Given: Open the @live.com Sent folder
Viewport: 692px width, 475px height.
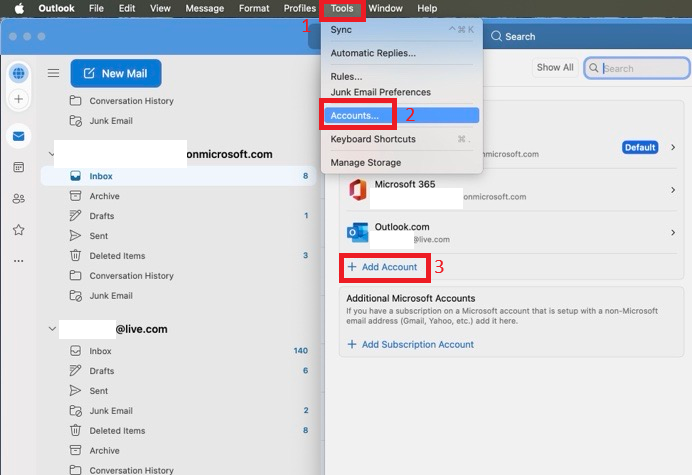Looking at the screenshot, I should 178,391.
